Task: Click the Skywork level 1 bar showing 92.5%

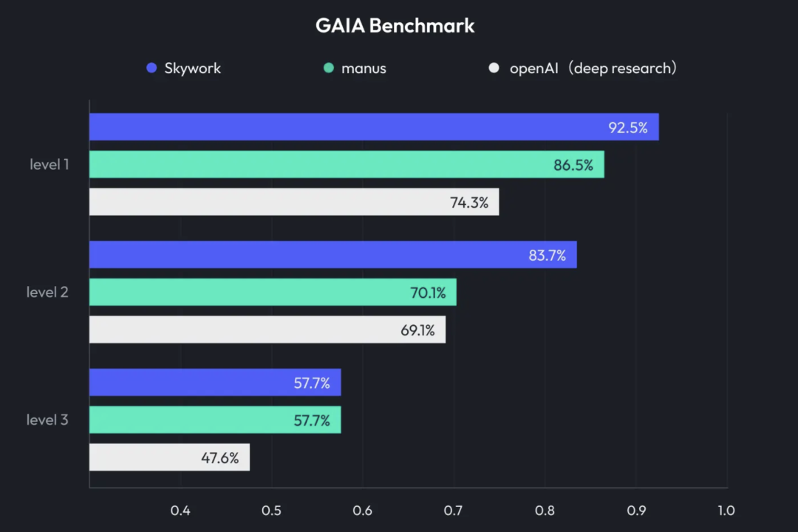Action: (374, 127)
